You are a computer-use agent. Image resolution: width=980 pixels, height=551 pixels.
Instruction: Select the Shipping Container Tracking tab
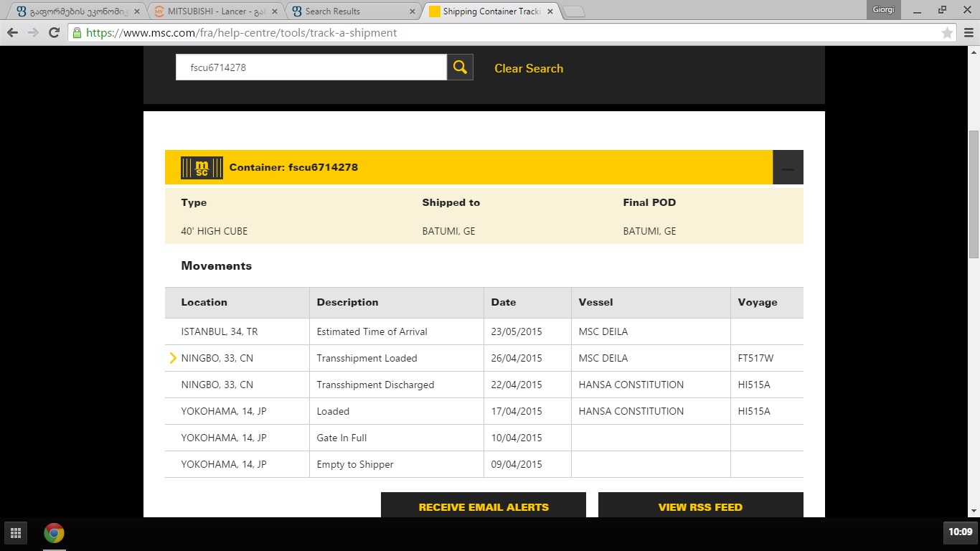pos(491,11)
